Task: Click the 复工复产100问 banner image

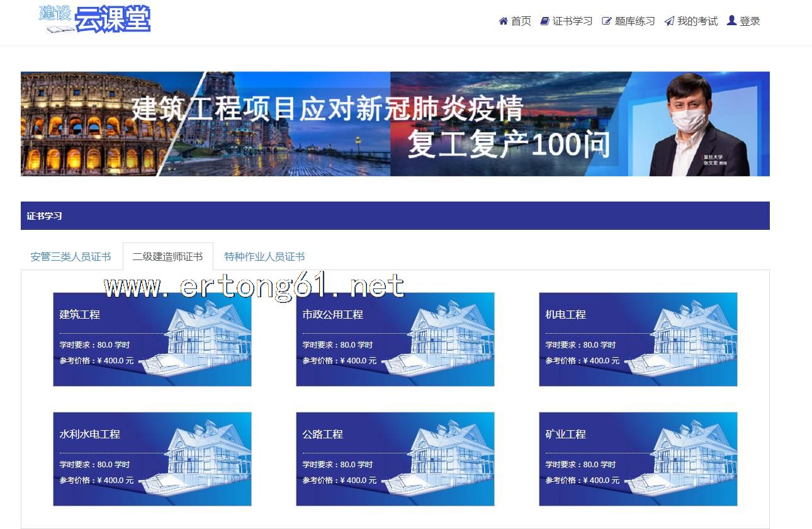Action: click(x=395, y=124)
